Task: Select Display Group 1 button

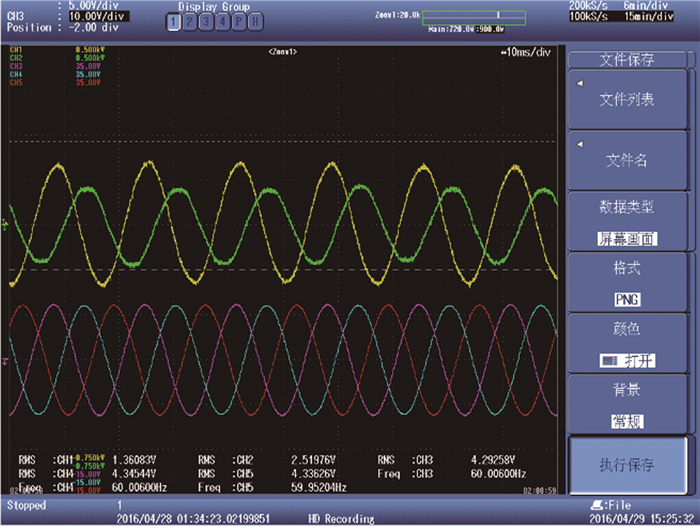Action: [174, 21]
